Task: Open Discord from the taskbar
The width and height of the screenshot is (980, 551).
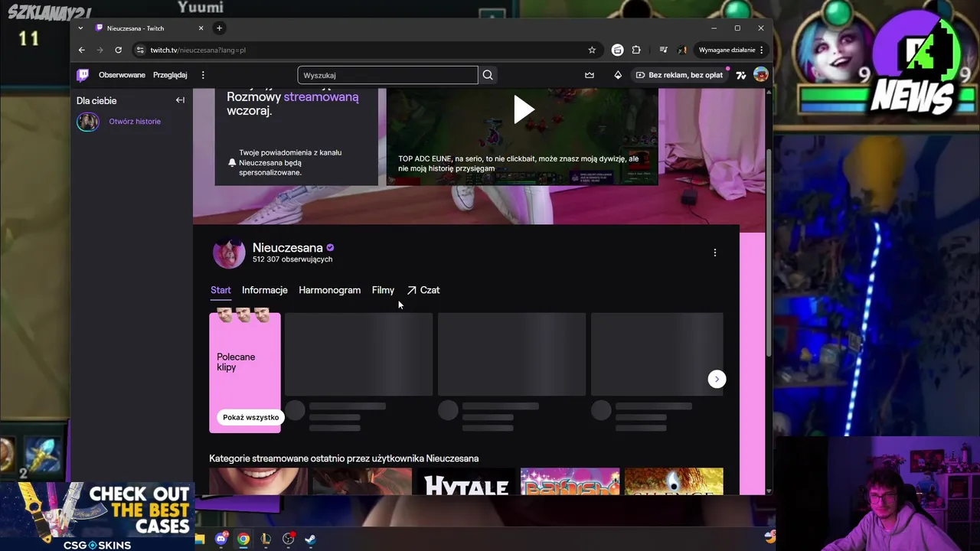Action: tap(221, 539)
